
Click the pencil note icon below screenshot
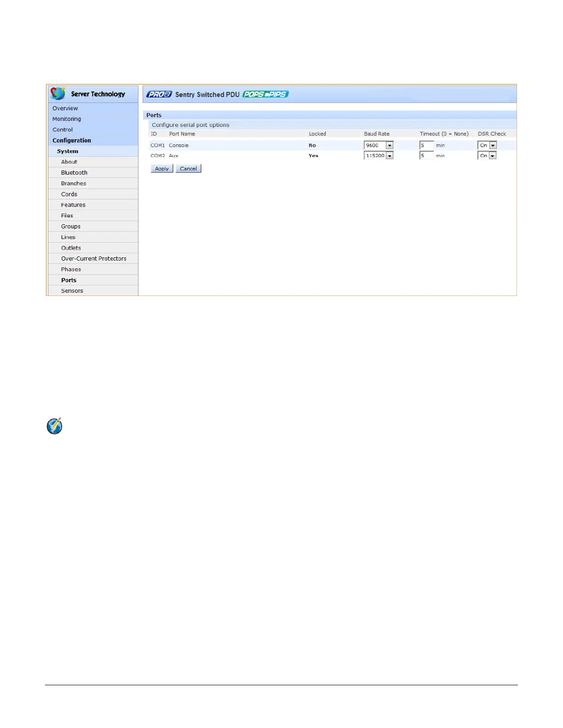click(x=54, y=426)
